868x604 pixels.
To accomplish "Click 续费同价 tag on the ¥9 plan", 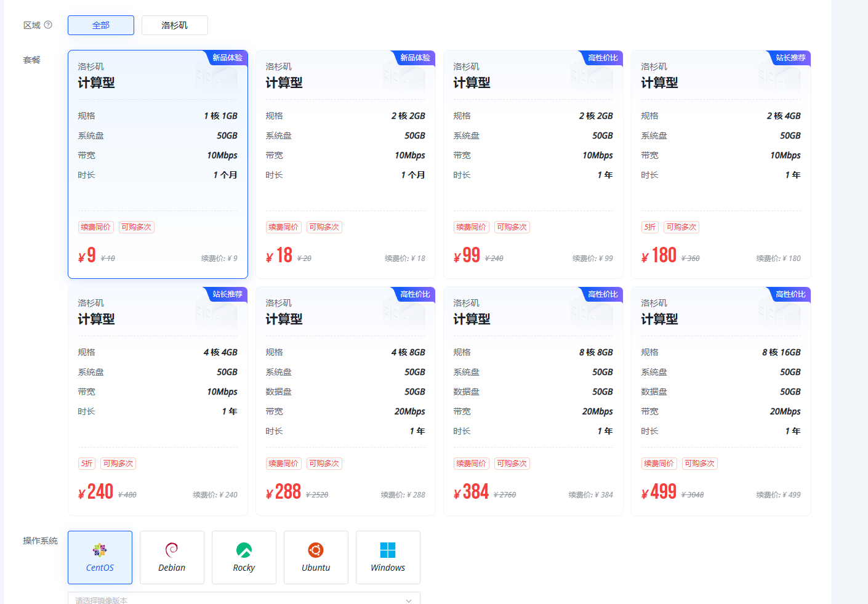I will (x=96, y=227).
